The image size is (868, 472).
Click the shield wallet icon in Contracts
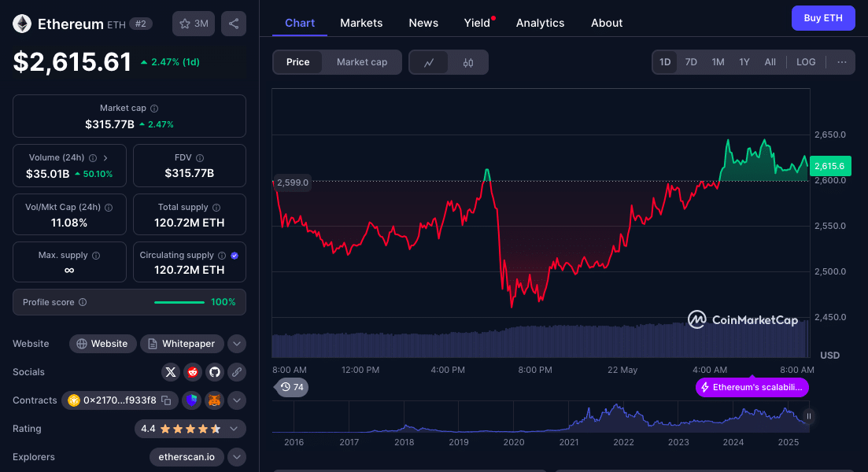[192, 400]
